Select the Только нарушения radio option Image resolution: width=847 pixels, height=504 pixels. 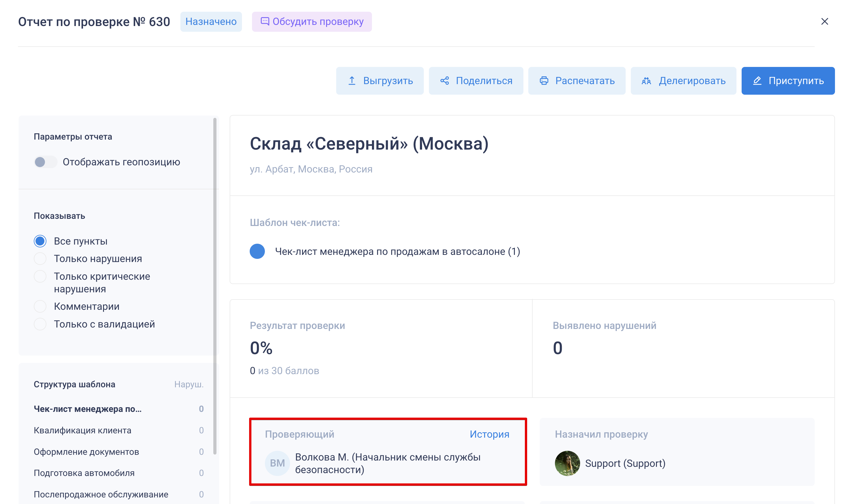[40, 259]
